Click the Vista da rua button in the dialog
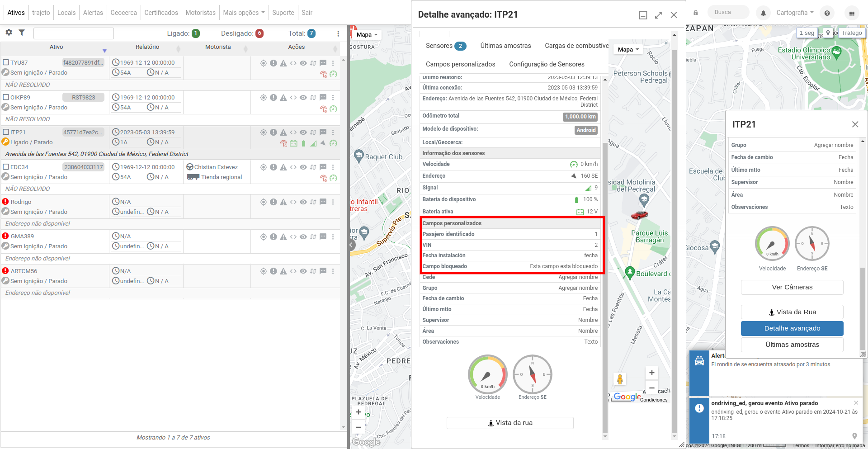The image size is (868, 449). click(510, 423)
